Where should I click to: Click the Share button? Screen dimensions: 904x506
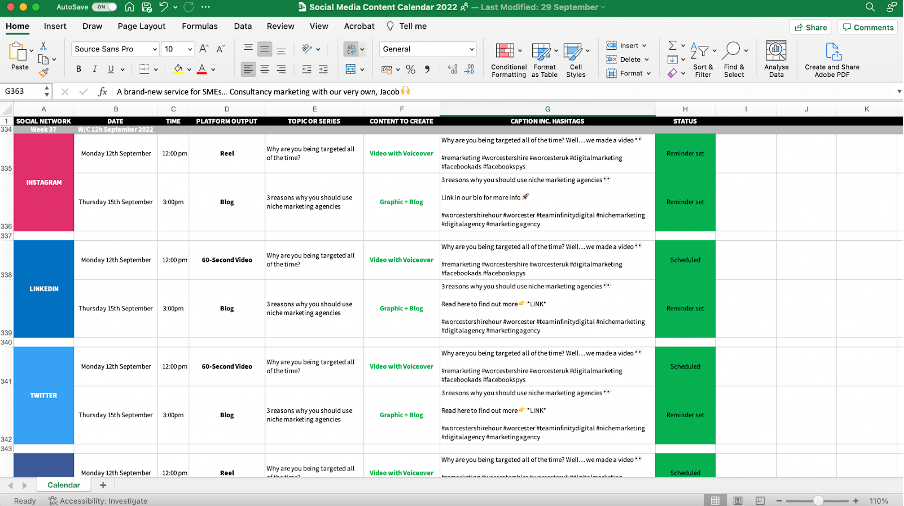point(811,27)
